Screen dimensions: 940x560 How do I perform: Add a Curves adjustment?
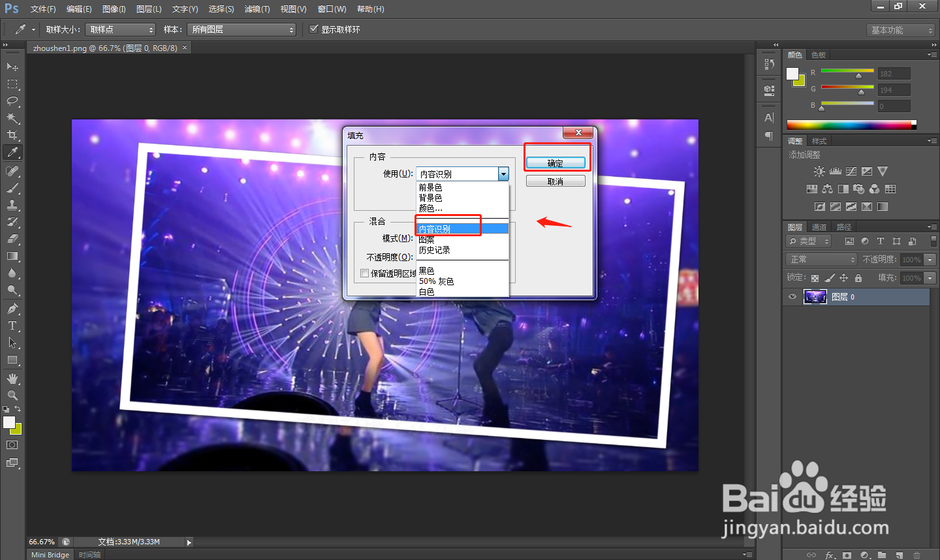(851, 171)
